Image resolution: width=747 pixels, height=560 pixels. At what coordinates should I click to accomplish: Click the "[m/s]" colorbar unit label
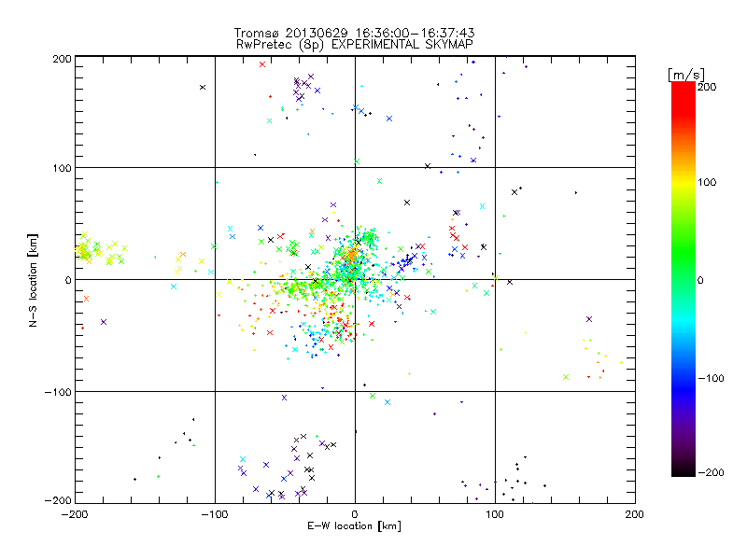click(x=686, y=75)
